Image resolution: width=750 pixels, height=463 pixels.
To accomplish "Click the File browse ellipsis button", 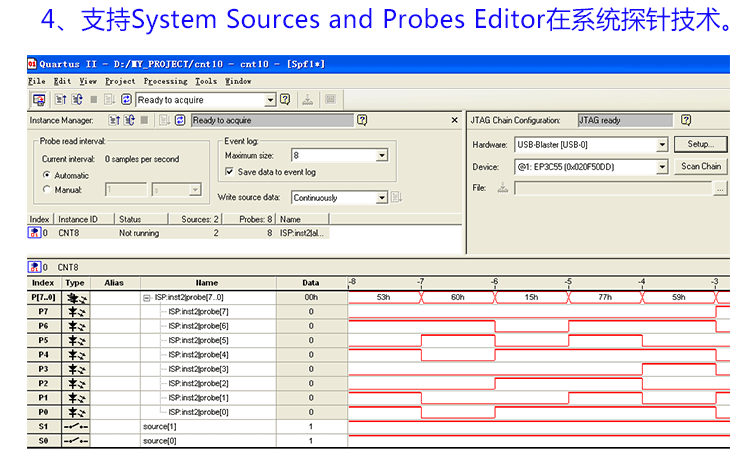I will (720, 188).
